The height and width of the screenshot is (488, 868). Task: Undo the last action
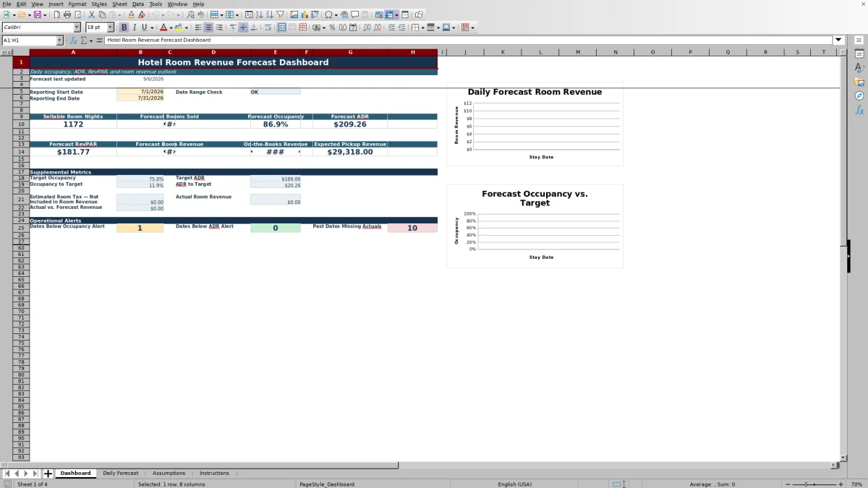click(156, 14)
